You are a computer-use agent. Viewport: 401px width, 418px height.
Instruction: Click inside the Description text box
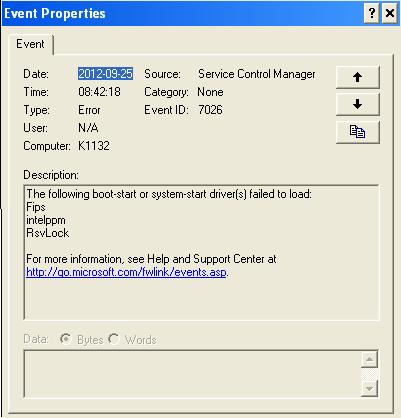[x=201, y=252]
